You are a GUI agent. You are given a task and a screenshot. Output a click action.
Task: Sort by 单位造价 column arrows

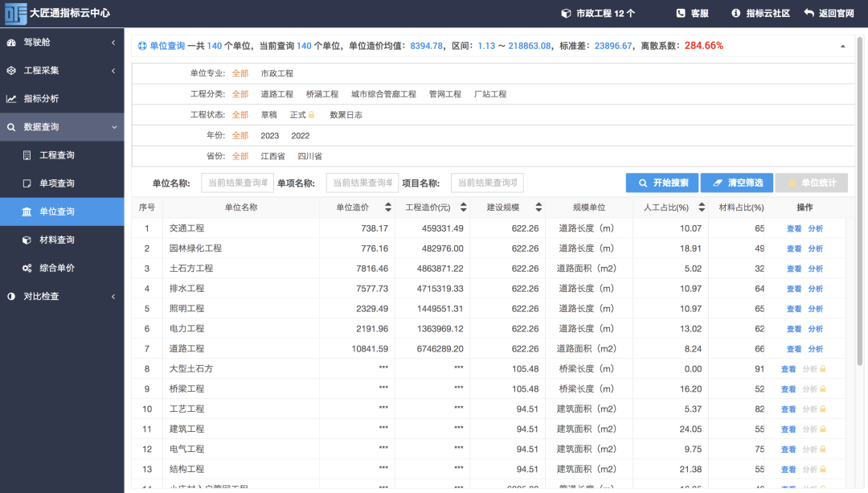coord(388,207)
